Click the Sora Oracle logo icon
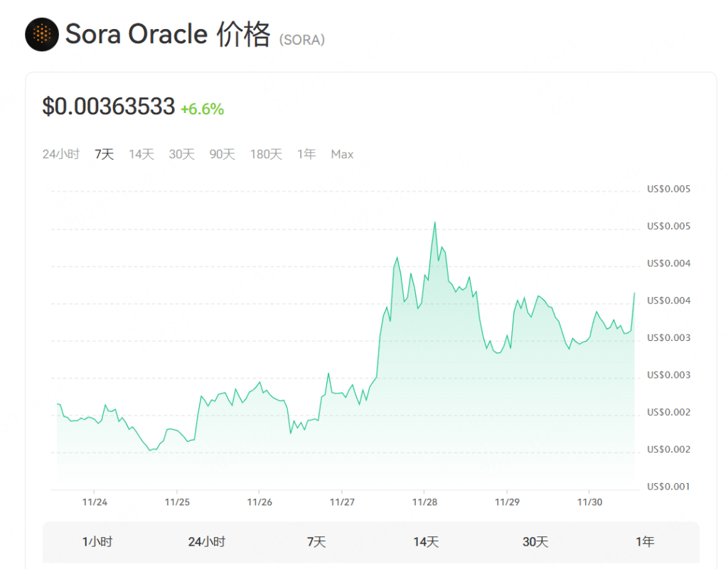Image resolution: width=728 pixels, height=569 pixels. pos(41,33)
